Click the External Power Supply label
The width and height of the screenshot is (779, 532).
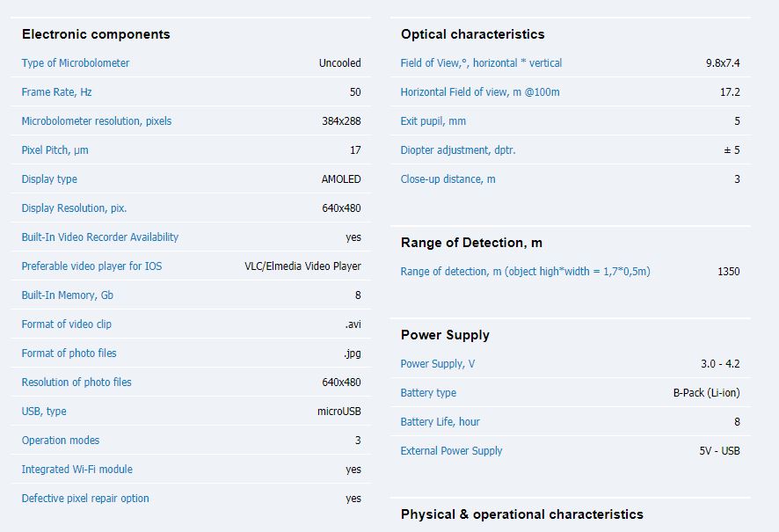(451, 451)
